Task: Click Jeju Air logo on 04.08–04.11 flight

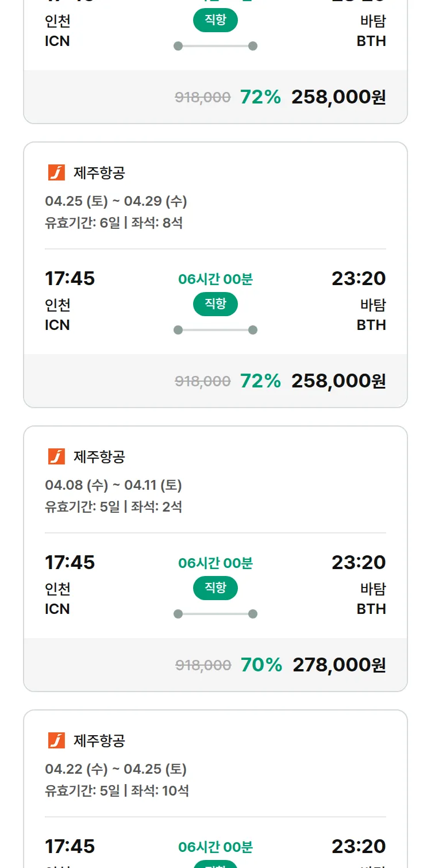Action: tap(56, 456)
